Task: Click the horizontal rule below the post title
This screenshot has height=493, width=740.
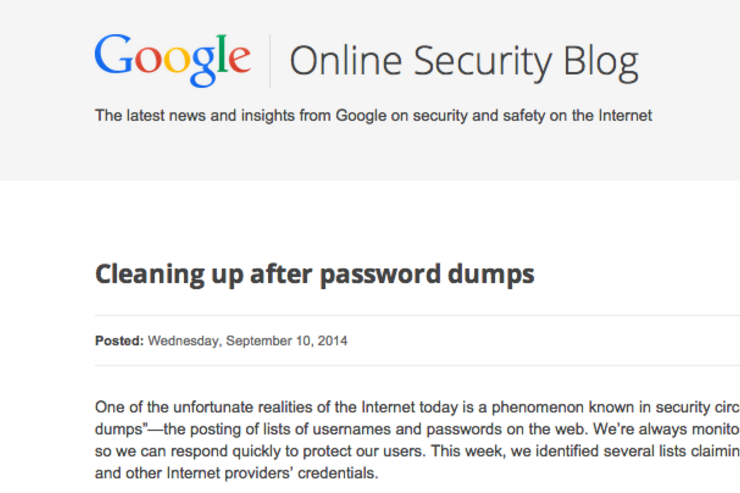Action: point(417,315)
